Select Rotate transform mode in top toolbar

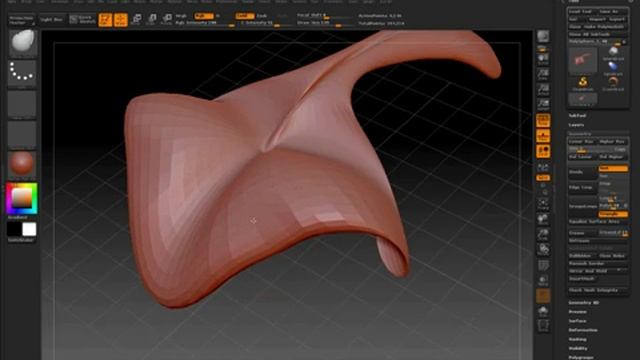pyautogui.click(x=167, y=20)
